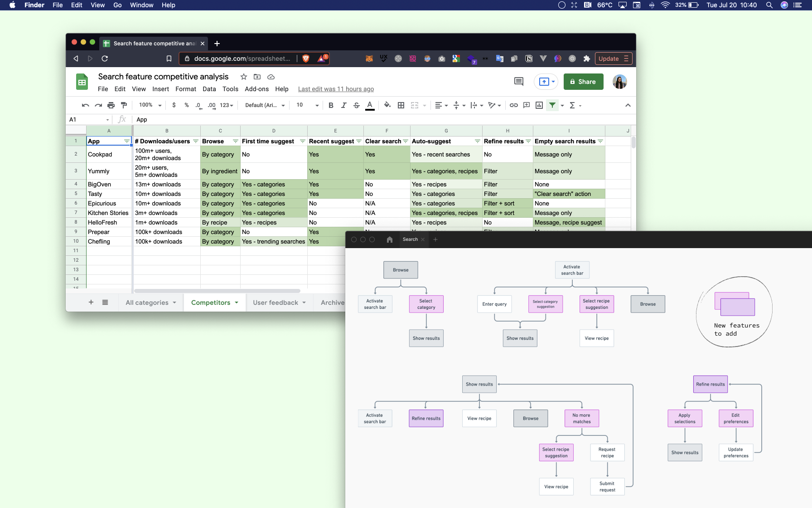Toggle filter on Browse column header
Viewport: 812px width, 508px height.
pos(235,142)
